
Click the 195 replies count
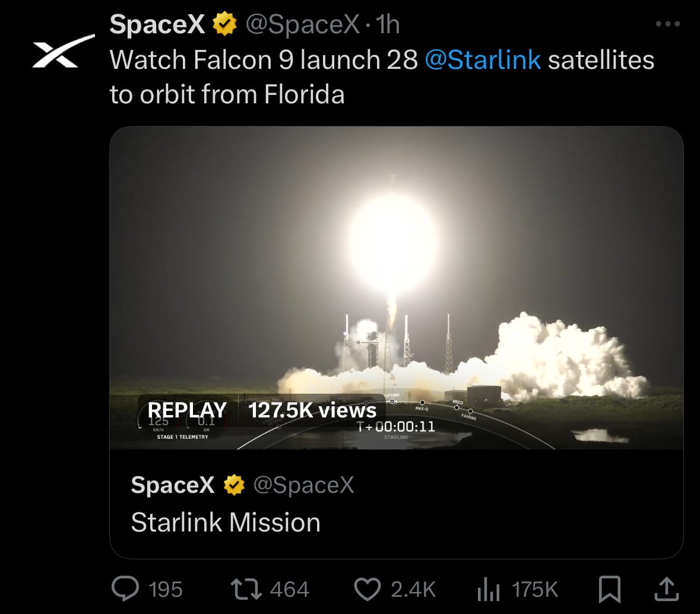point(166,590)
